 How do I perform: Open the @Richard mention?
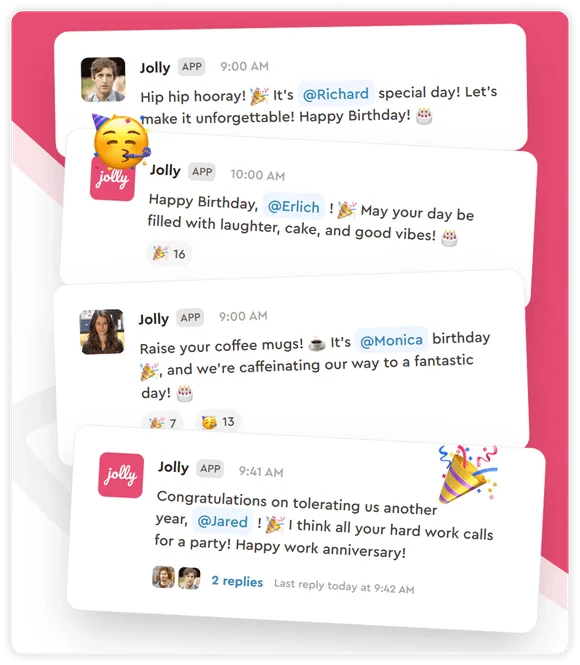(335, 93)
